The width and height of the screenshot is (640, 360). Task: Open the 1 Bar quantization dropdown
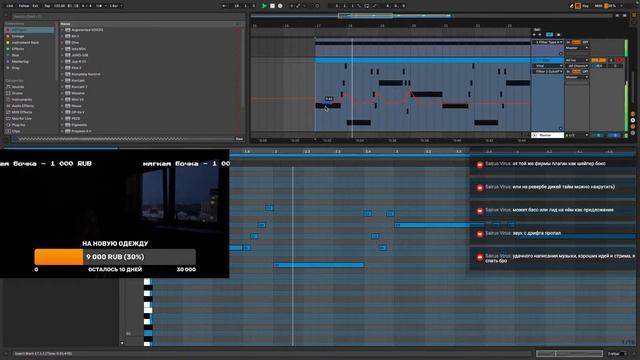pyautogui.click(x=116, y=6)
